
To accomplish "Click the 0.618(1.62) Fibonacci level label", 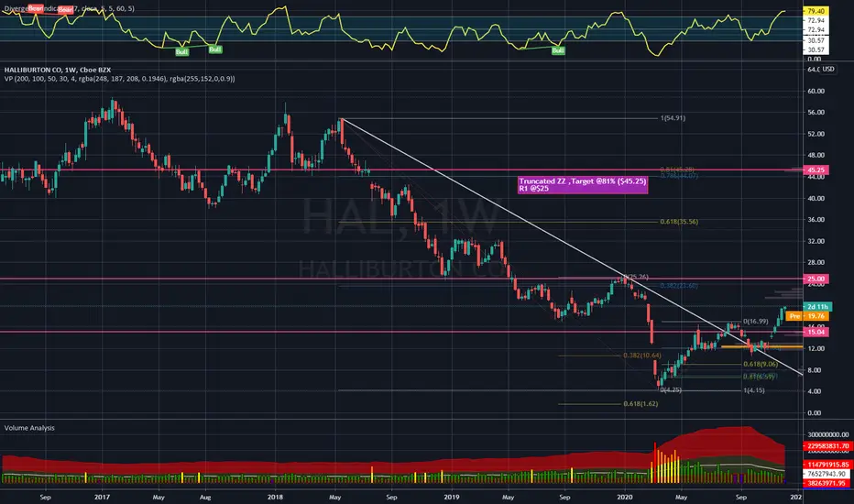I will pos(640,404).
